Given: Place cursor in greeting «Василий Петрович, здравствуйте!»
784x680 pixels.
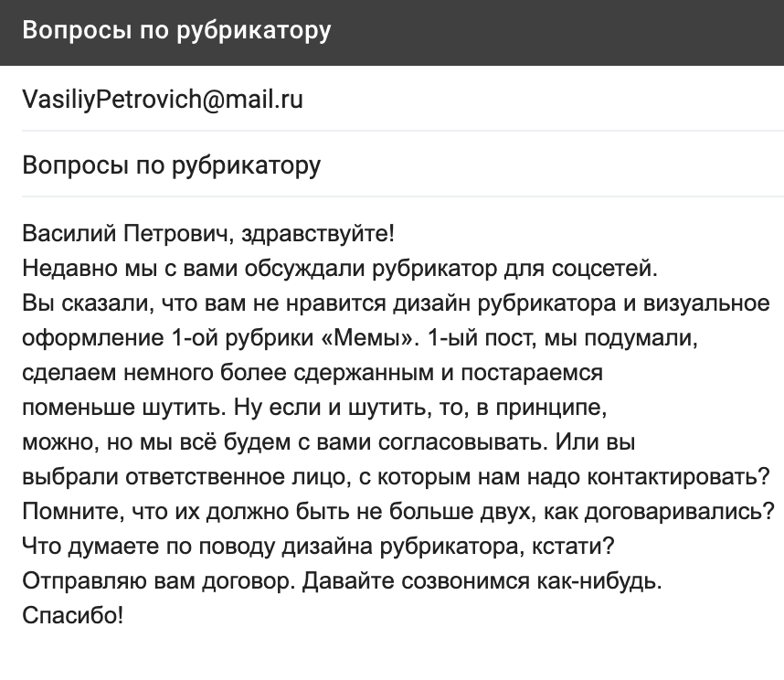Looking at the screenshot, I should (208, 233).
